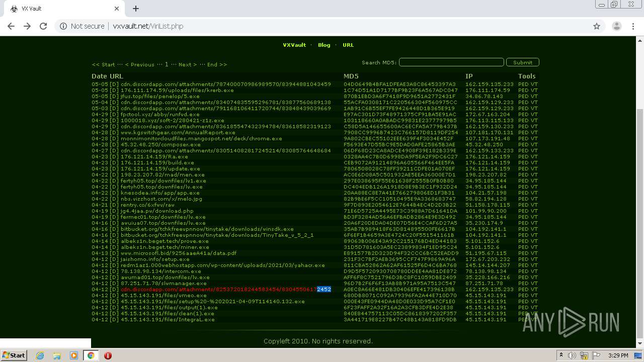This screenshot has width=644, height=362.
Task: Select IP address 34.86.78.143
Action: coord(484,96)
